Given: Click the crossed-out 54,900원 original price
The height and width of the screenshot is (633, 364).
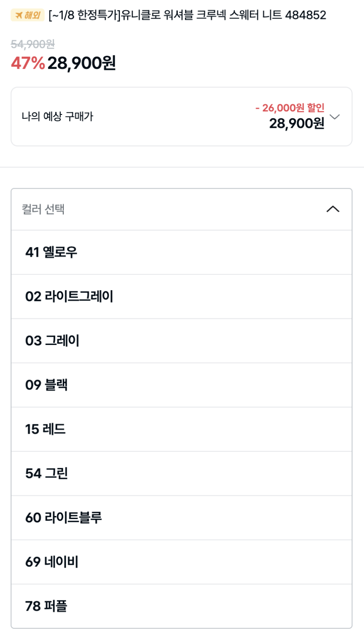Looking at the screenshot, I should click(x=33, y=44).
